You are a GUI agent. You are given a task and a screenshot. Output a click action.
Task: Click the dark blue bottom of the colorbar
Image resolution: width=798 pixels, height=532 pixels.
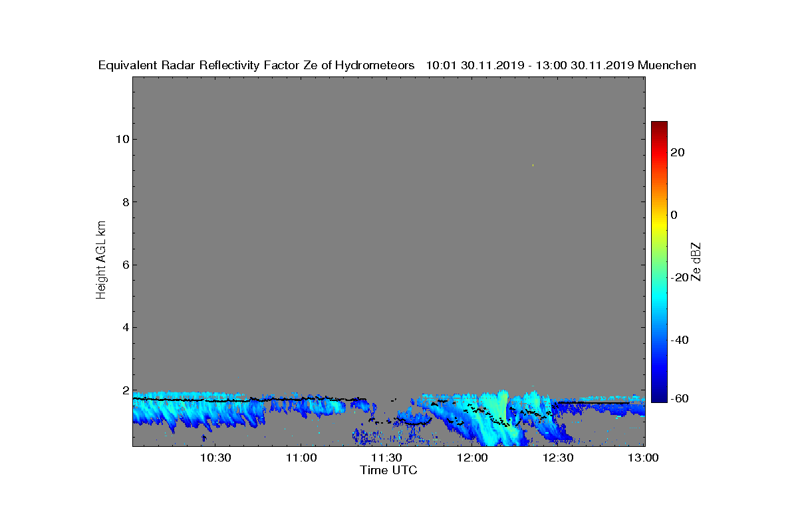659,396
